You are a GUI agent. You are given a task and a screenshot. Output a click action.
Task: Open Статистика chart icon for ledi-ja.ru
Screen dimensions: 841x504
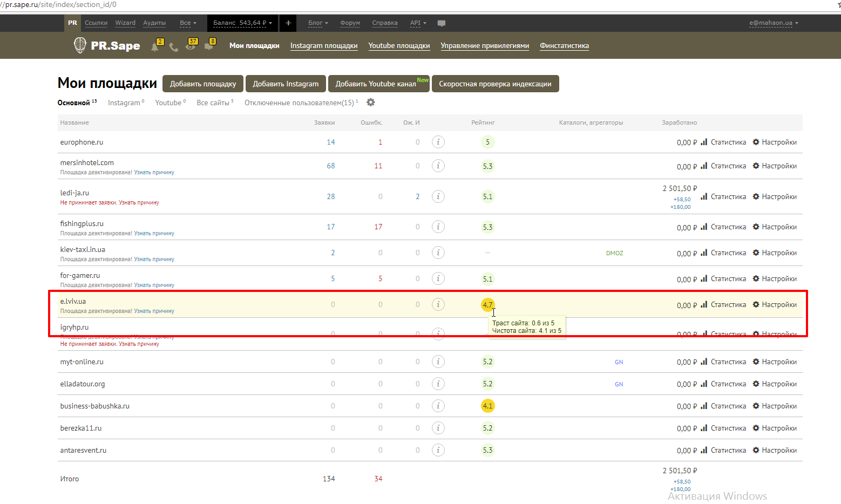point(704,196)
